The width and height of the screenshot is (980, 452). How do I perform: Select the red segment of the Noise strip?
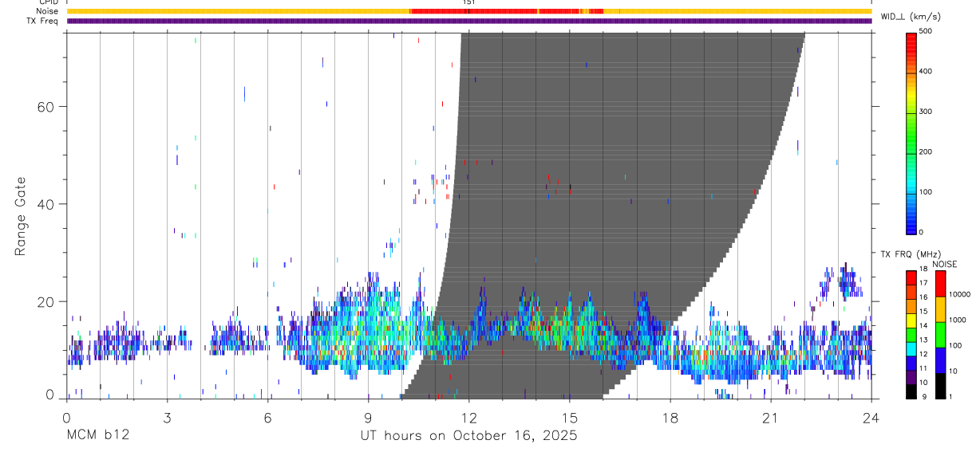tap(506, 11)
